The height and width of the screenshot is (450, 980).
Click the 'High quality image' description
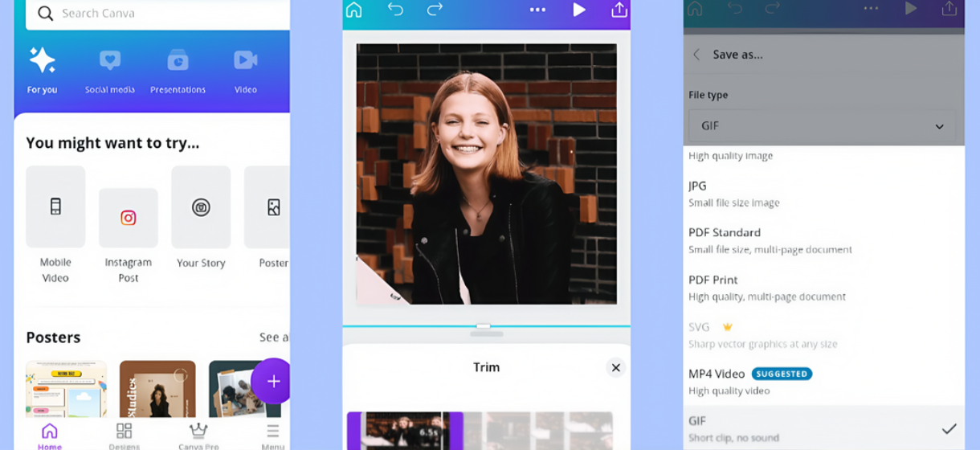point(730,156)
